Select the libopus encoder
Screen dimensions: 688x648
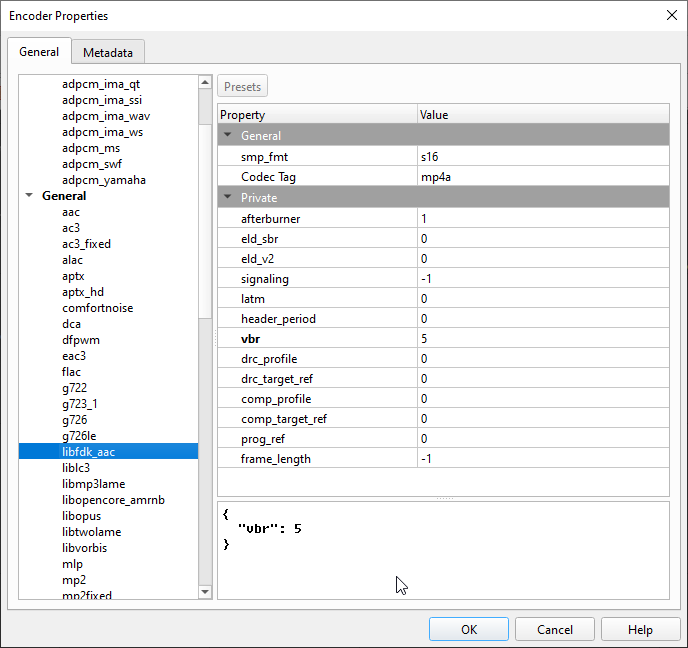[x=82, y=516]
